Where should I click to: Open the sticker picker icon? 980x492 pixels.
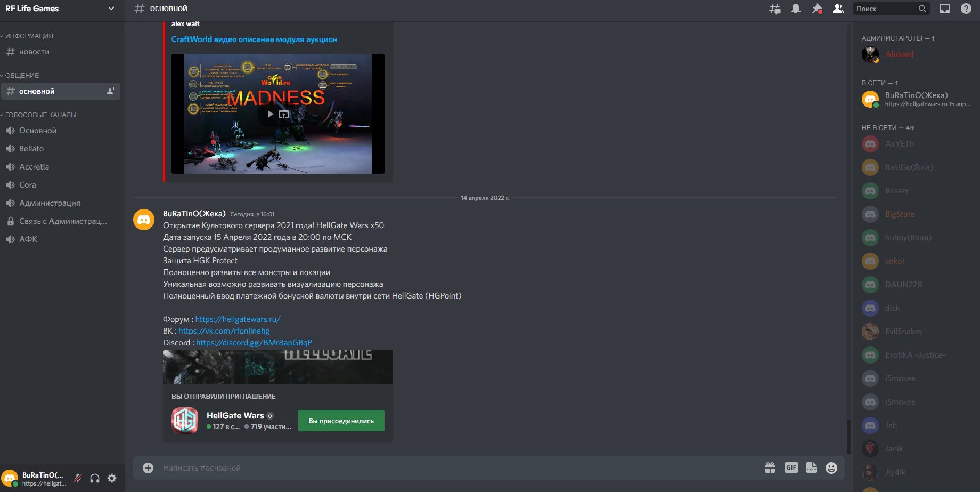point(812,468)
